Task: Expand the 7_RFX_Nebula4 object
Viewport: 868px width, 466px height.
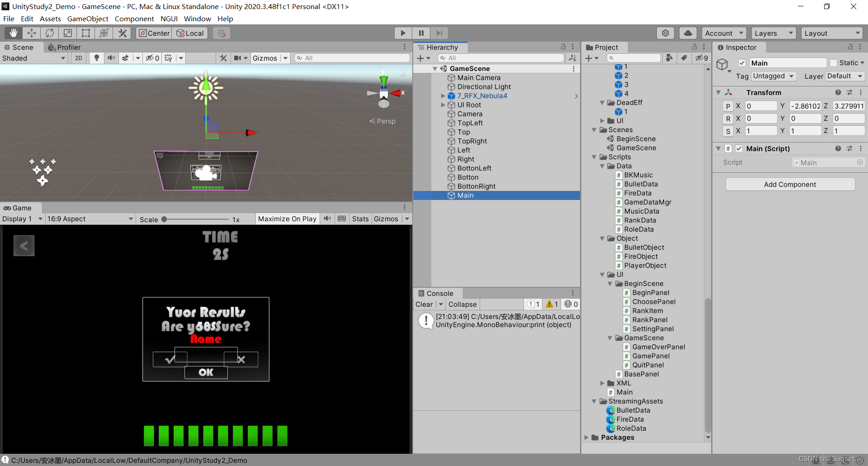Action: pyautogui.click(x=443, y=96)
